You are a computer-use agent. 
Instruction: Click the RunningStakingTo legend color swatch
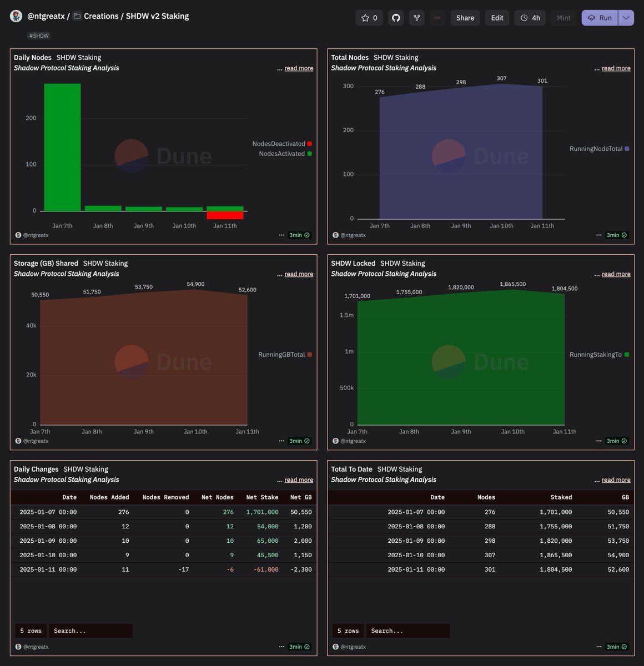[627, 355]
